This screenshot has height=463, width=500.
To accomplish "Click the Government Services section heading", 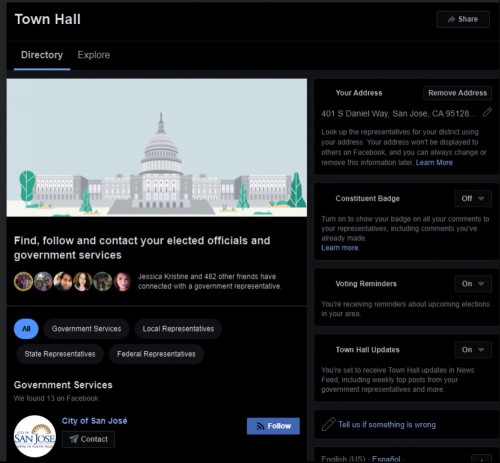I will pyautogui.click(x=63, y=385).
